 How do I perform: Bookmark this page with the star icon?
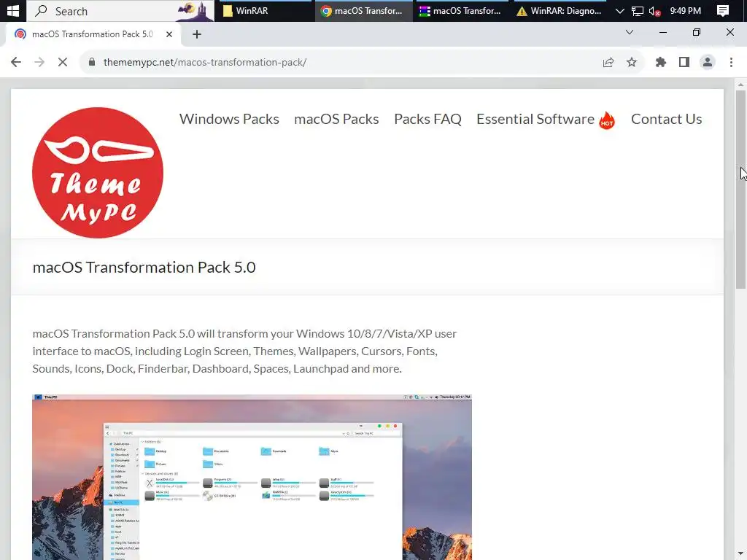[632, 63]
